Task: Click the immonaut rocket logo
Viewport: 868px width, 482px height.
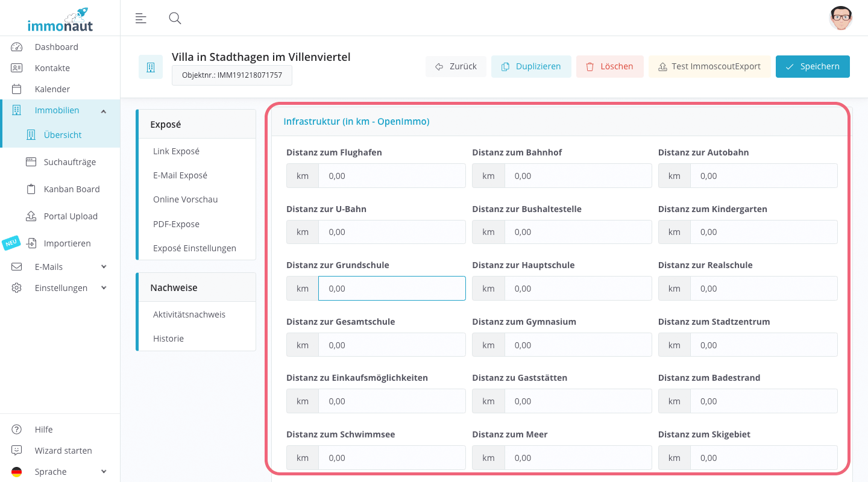Action: click(x=60, y=19)
